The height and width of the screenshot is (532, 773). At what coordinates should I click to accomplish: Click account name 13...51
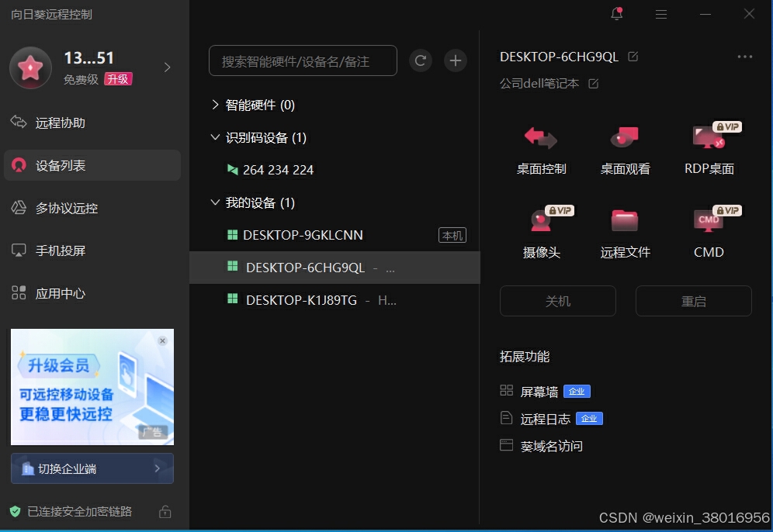89,58
